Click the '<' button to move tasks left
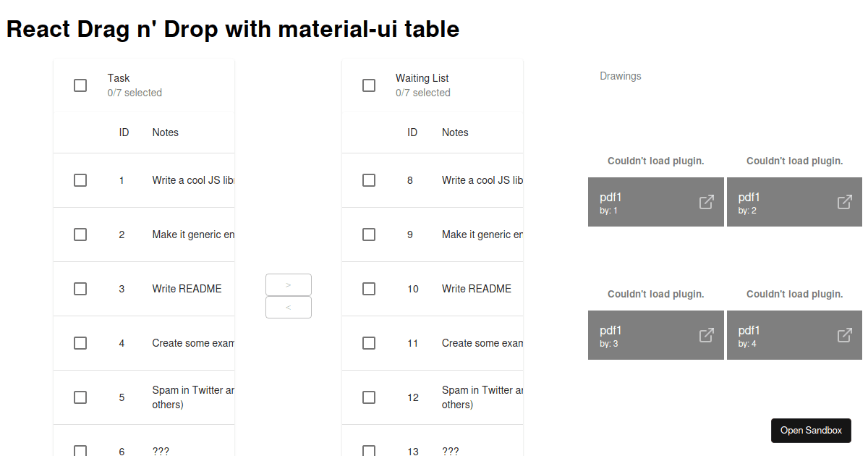 [288, 307]
